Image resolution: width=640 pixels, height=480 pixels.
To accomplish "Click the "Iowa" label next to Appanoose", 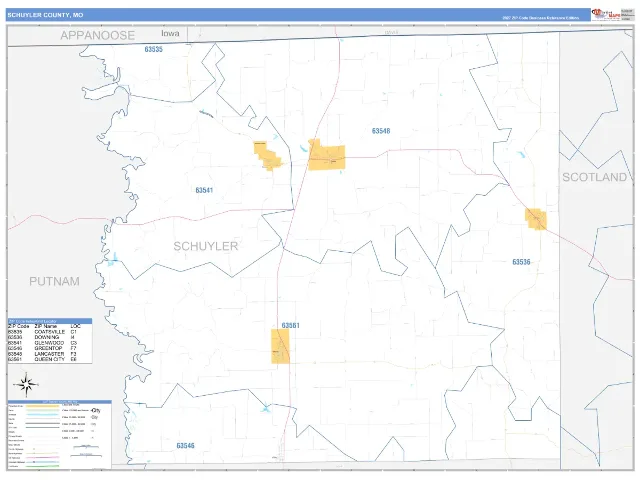I will [x=170, y=33].
